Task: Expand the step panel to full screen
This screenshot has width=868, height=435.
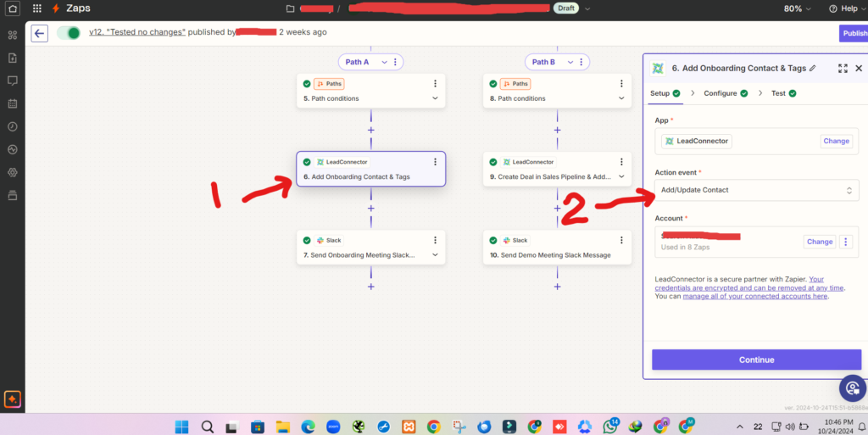Action: coord(843,68)
